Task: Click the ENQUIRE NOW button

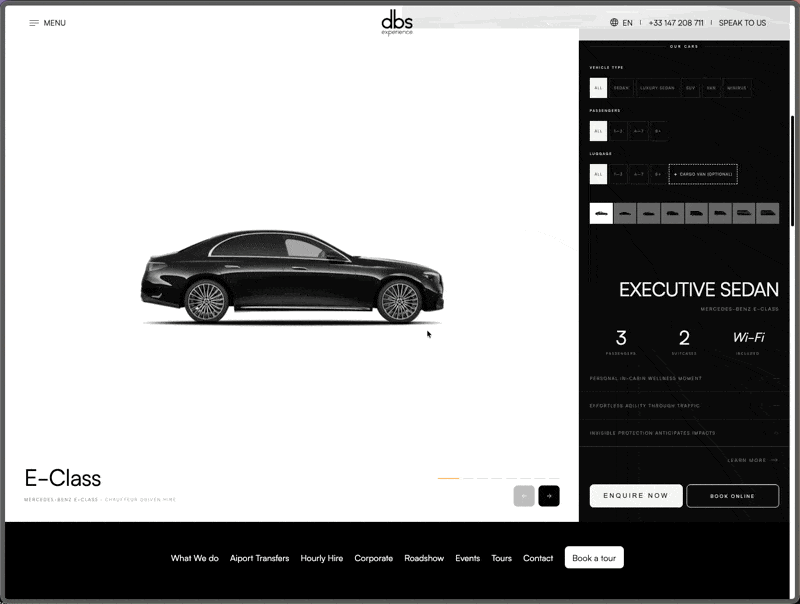Action: click(636, 495)
